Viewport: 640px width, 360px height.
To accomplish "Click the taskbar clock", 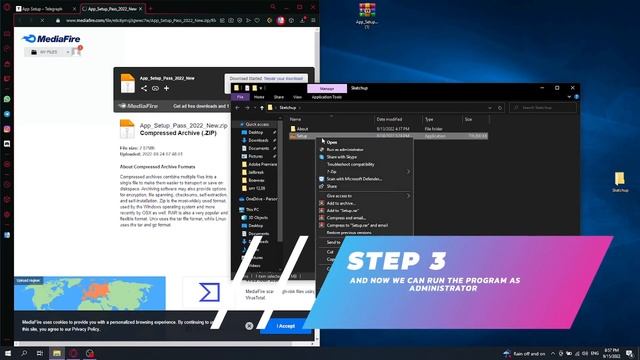I will pos(611,353).
